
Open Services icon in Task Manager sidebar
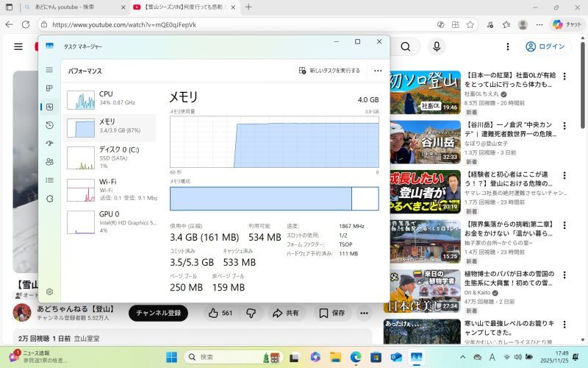49,199
